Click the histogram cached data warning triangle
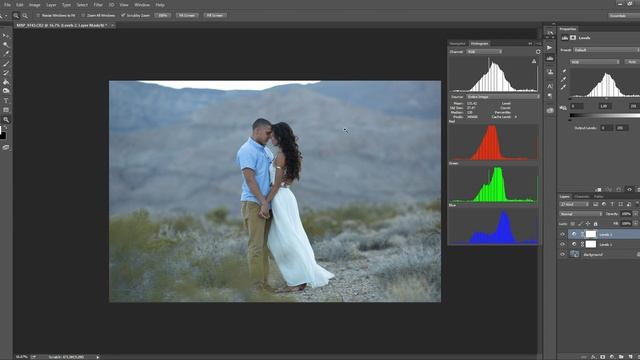The height and width of the screenshot is (360, 640). (x=534, y=61)
